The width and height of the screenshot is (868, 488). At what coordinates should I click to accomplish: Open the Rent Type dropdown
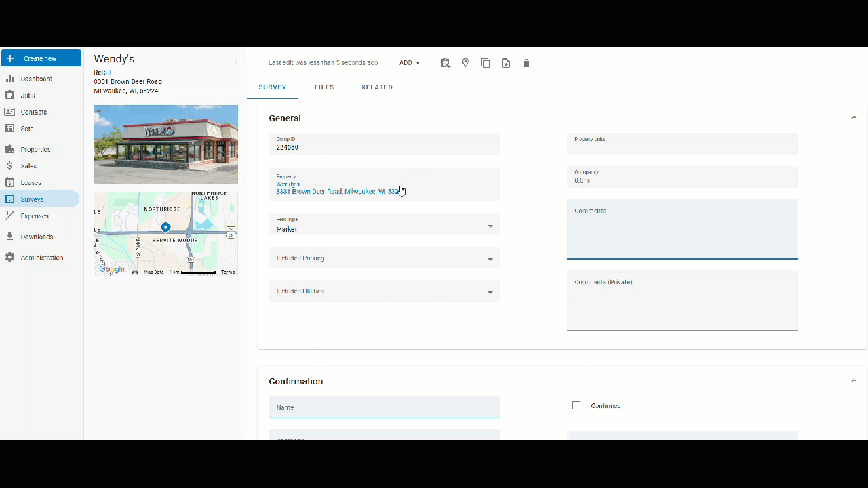coord(384,225)
